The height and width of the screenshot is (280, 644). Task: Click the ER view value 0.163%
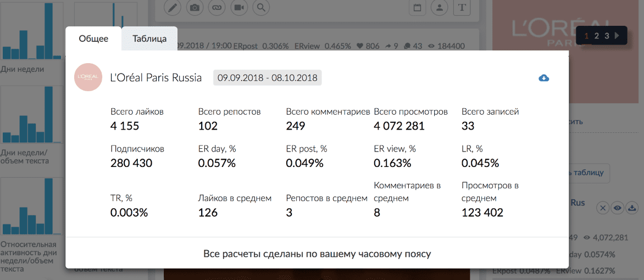coord(393,164)
